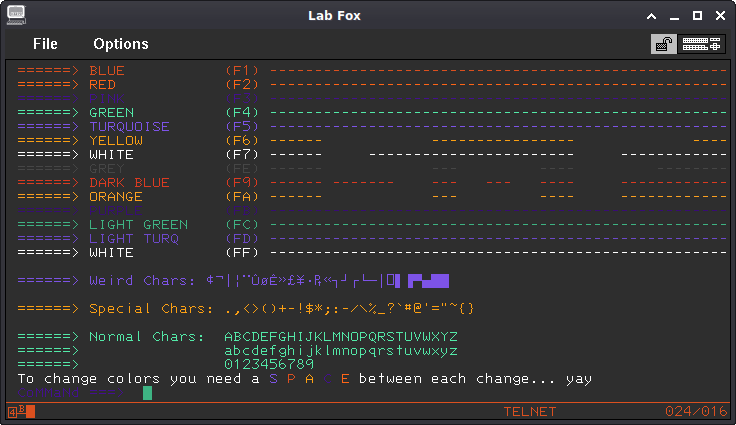
Task: Click the Normal Chars label
Action: point(147,337)
